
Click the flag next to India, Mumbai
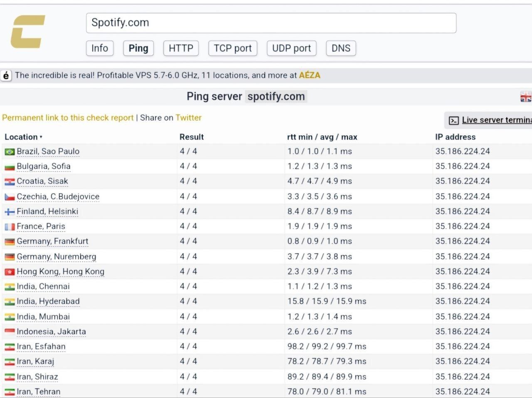point(10,317)
